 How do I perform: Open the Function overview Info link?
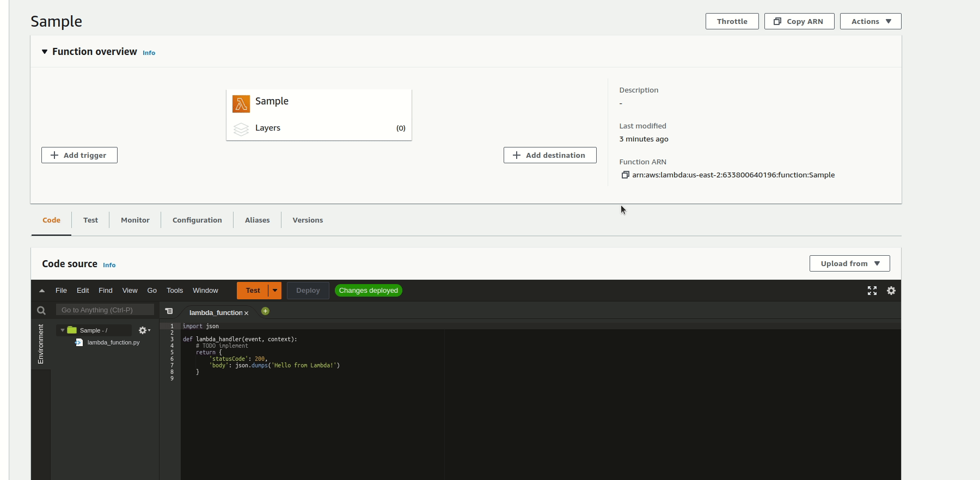149,53
